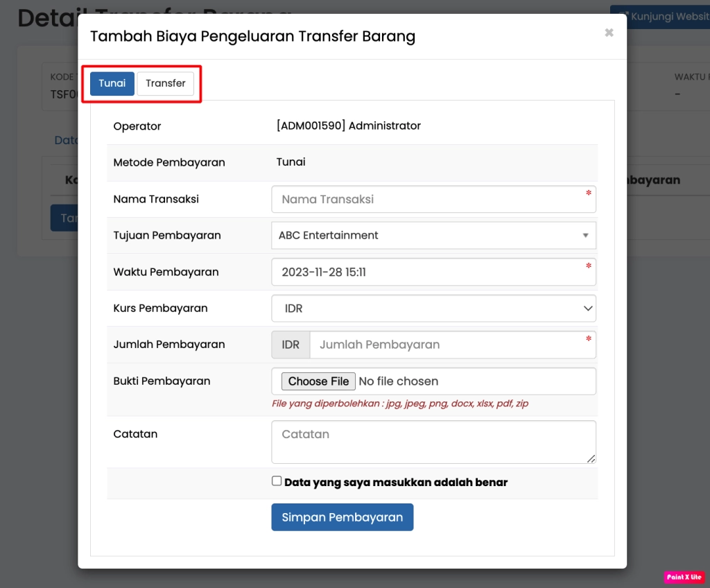Click the Paint X Lite badge
The image size is (710, 588).
684,577
